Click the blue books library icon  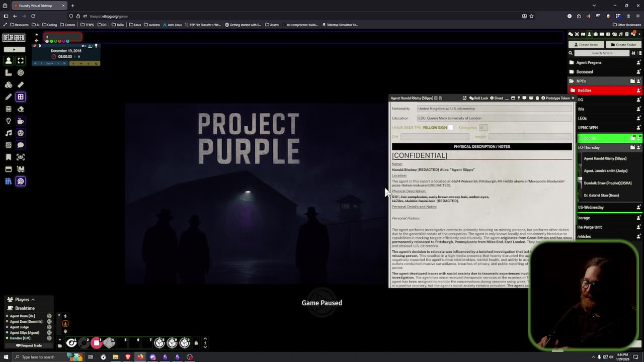tap(9, 181)
